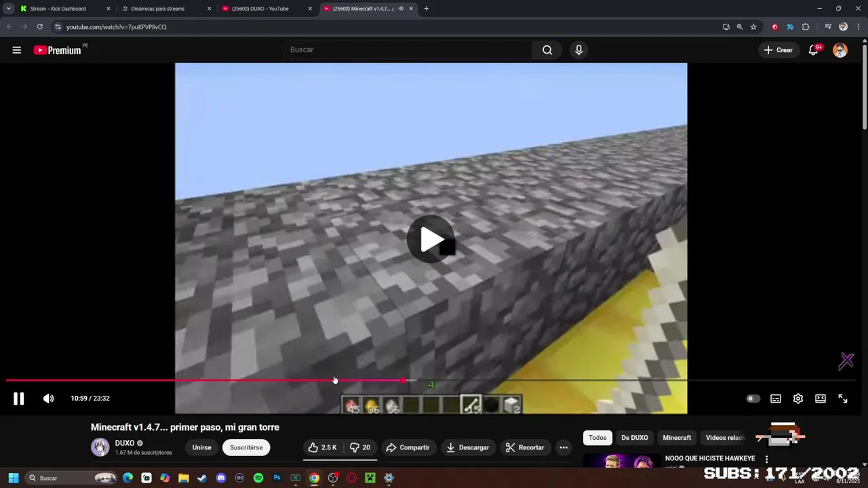Screen dimensions: 868x488
Task: Switch to Stream - Kick Dashboard tab
Action: coord(58,9)
